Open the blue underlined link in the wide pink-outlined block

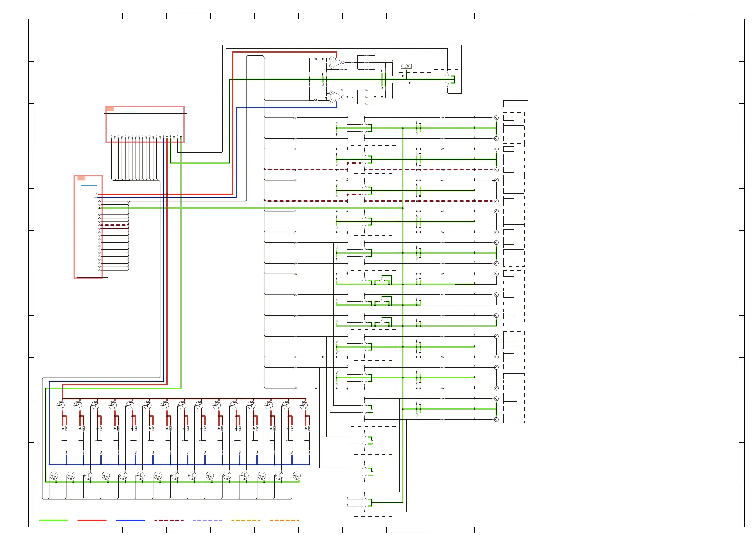pyautogui.click(x=128, y=111)
